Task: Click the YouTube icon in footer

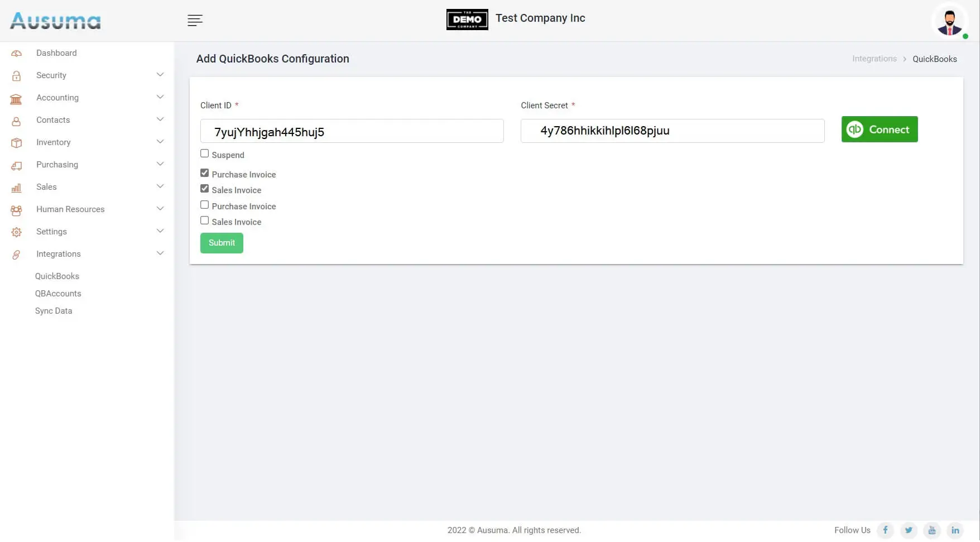Action: [x=932, y=530]
